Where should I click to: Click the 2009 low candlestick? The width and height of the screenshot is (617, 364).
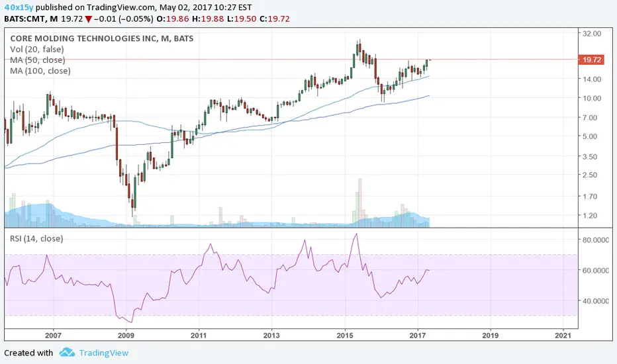coord(132,204)
